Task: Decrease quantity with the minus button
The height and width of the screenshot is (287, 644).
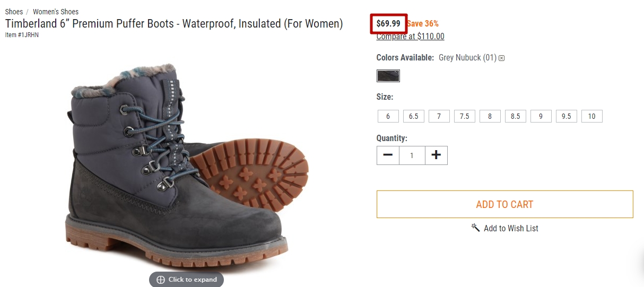Action: tap(388, 155)
